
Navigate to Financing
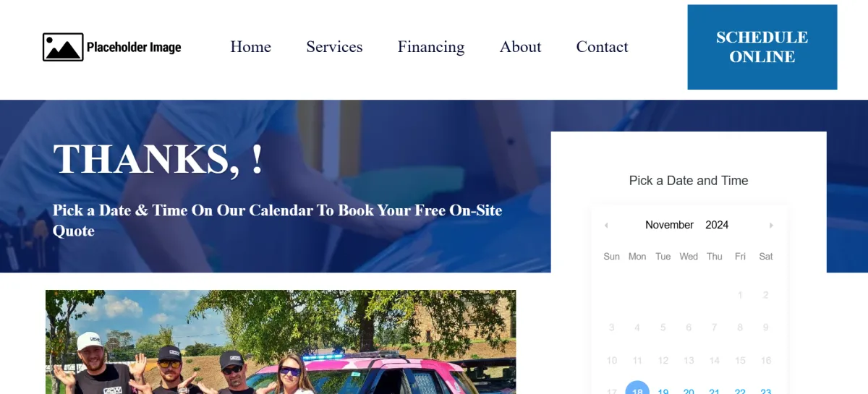coord(431,47)
